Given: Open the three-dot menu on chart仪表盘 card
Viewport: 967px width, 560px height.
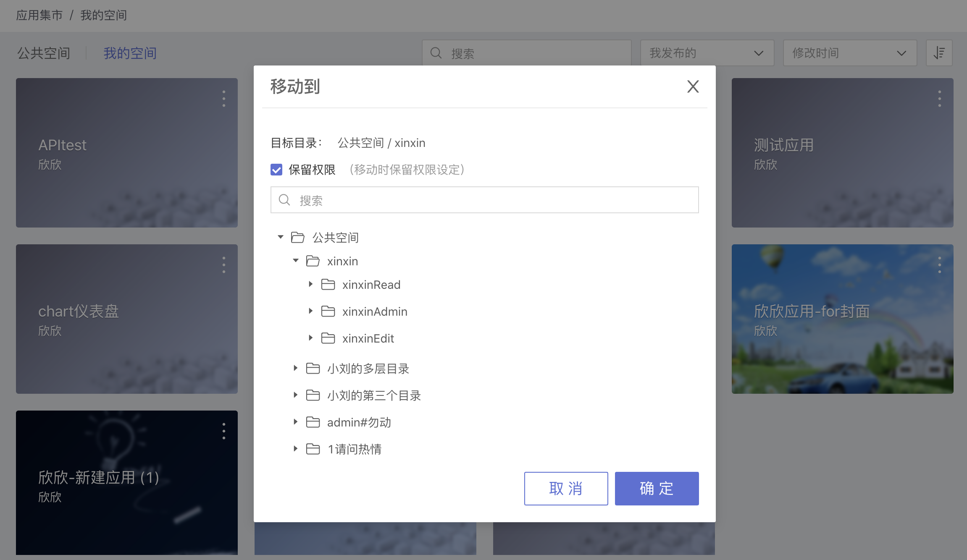Looking at the screenshot, I should point(224,265).
